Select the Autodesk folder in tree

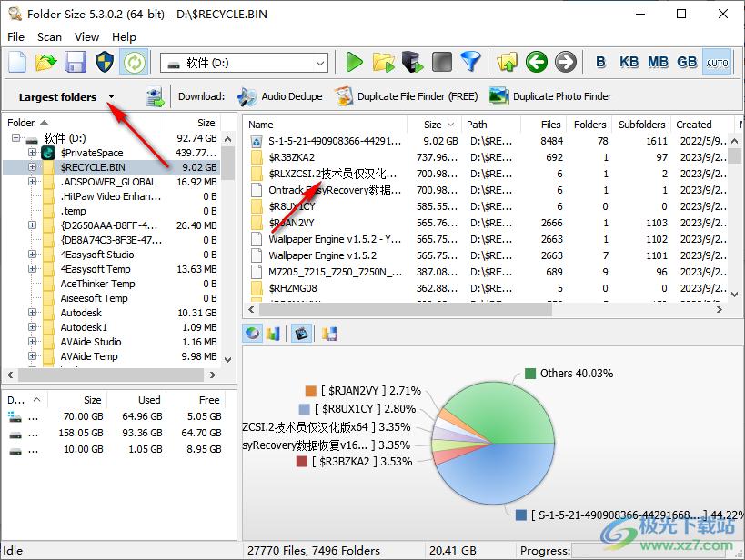click(81, 313)
